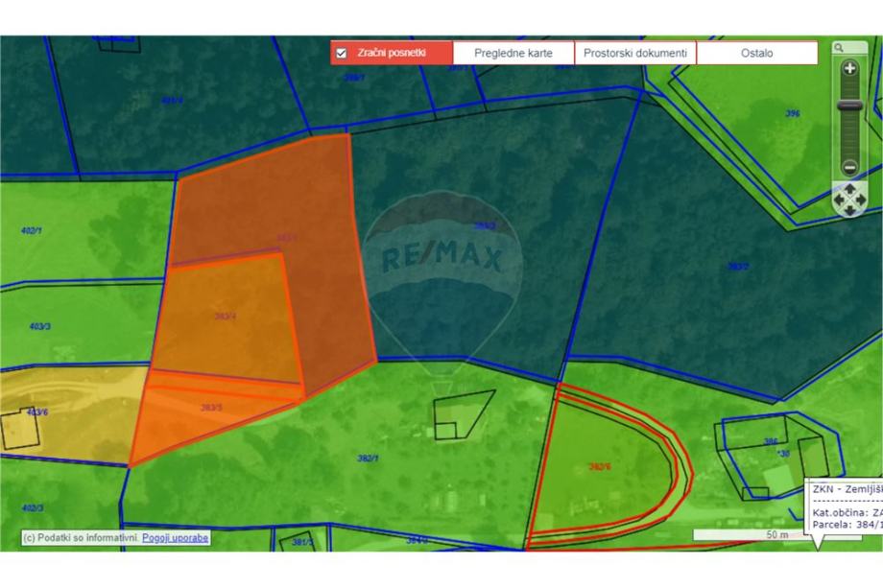This screenshot has width=883, height=588.
Task: Open the Ostalo tab
Action: pyautogui.click(x=757, y=54)
